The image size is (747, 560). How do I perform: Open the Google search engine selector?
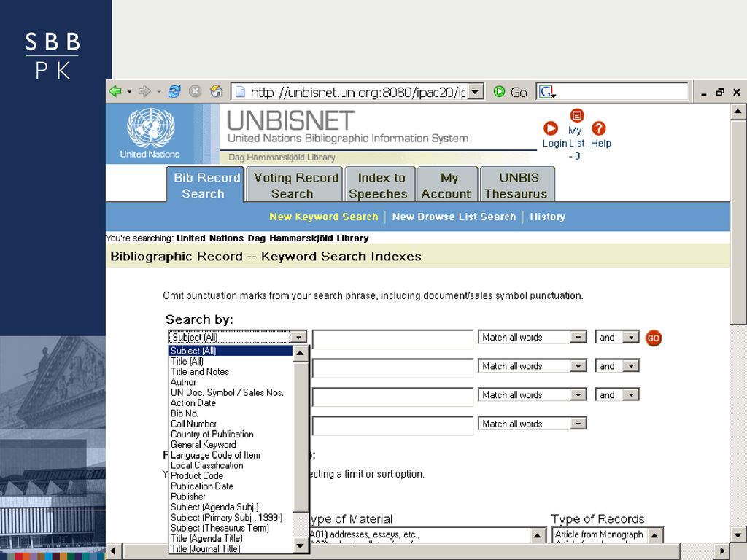(x=547, y=91)
